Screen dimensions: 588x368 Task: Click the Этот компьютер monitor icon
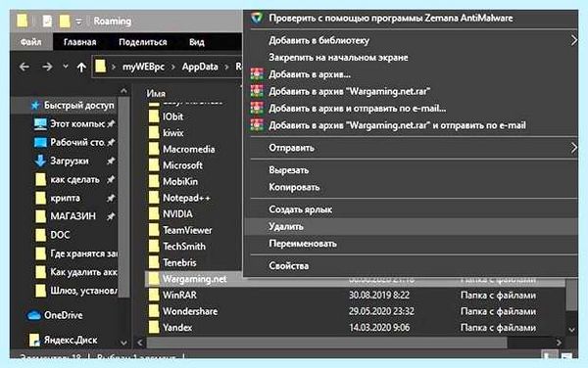[x=40, y=124]
